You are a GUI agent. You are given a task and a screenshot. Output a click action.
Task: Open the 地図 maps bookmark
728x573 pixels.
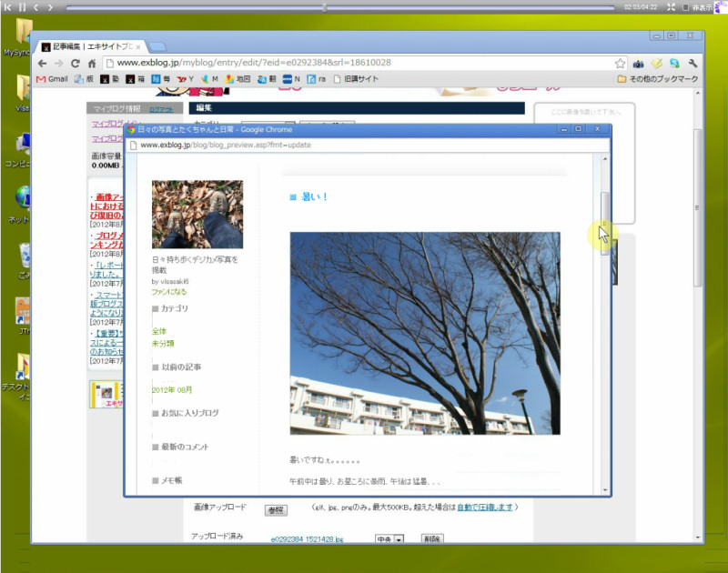238,79
